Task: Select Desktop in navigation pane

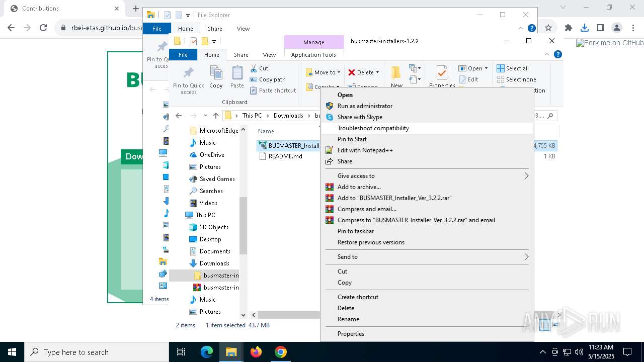Action: tap(210, 239)
